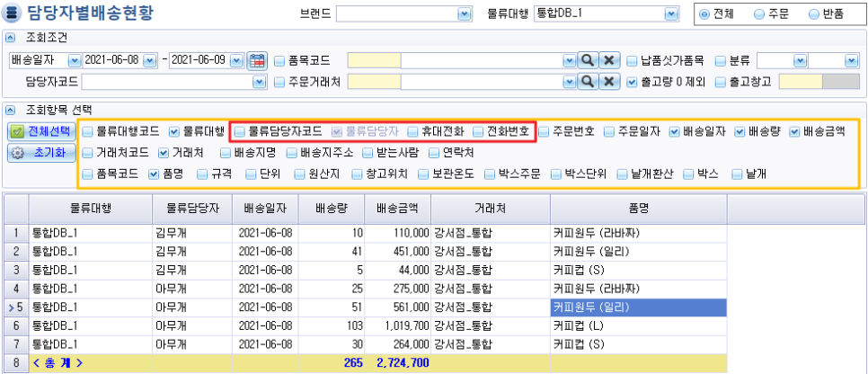
Task: Select the 451,000 amount cell
Action: (x=397, y=252)
